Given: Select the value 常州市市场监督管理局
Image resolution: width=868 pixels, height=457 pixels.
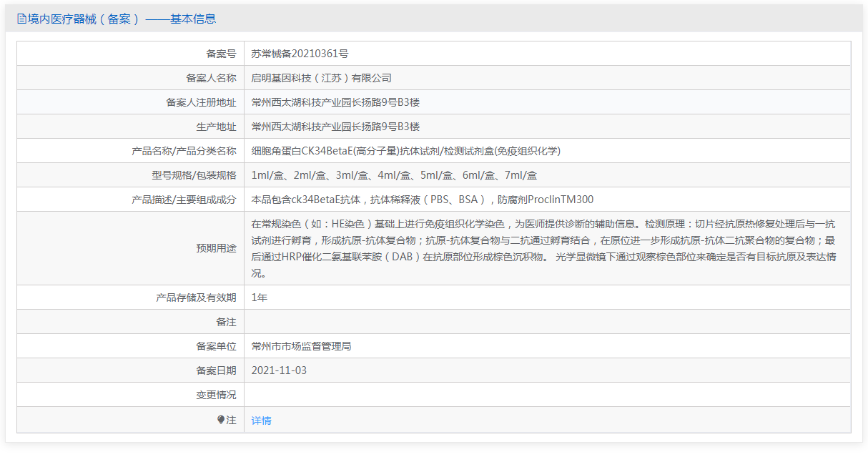Looking at the screenshot, I should point(301,346).
